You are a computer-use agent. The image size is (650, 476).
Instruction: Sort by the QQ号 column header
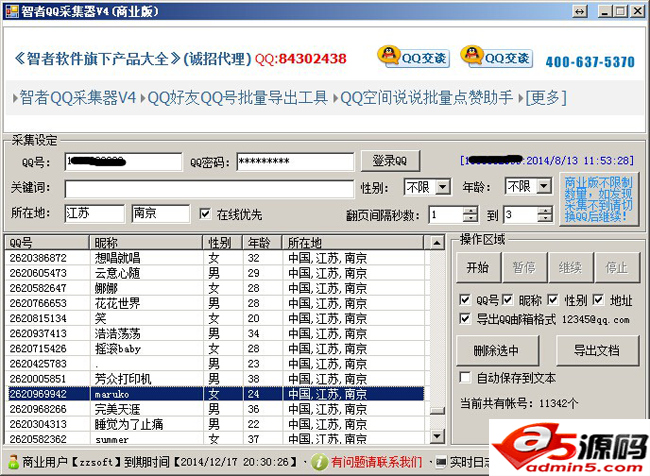pyautogui.click(x=47, y=242)
